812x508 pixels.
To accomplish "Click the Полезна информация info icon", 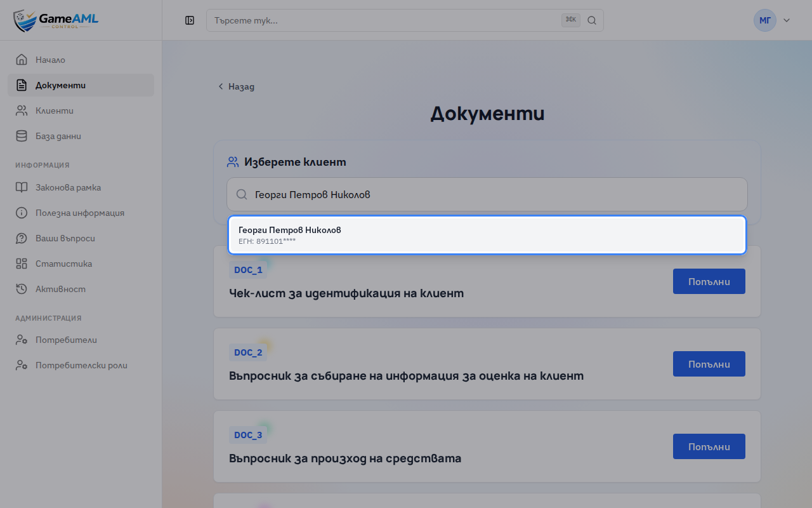I will pos(22,213).
